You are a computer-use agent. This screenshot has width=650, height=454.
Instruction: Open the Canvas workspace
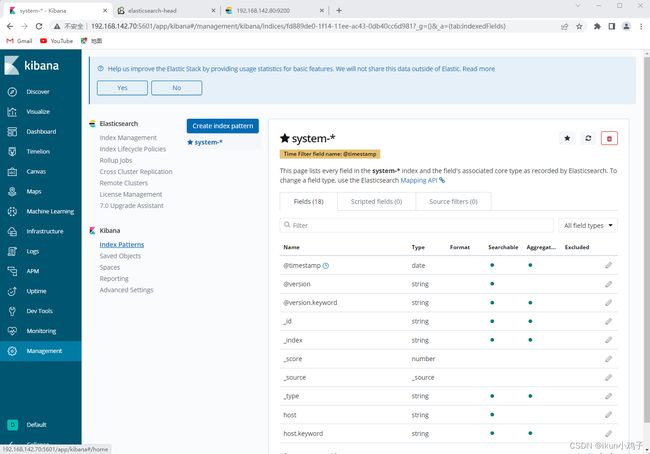point(36,171)
